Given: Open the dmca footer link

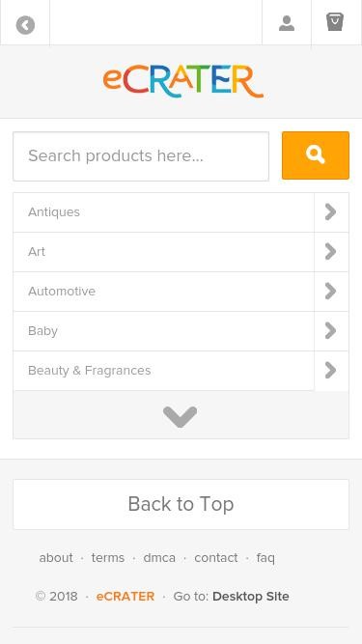Looking at the screenshot, I should (x=159, y=558).
